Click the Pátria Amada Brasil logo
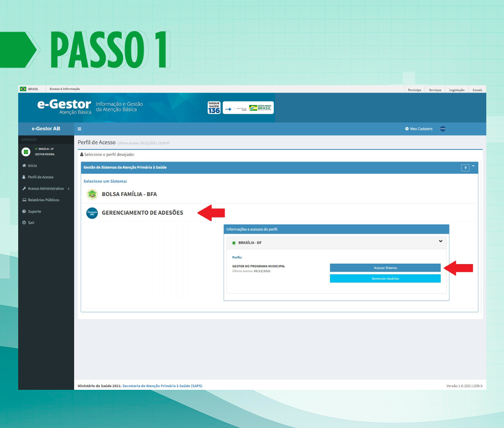504x428 pixels. [261, 108]
